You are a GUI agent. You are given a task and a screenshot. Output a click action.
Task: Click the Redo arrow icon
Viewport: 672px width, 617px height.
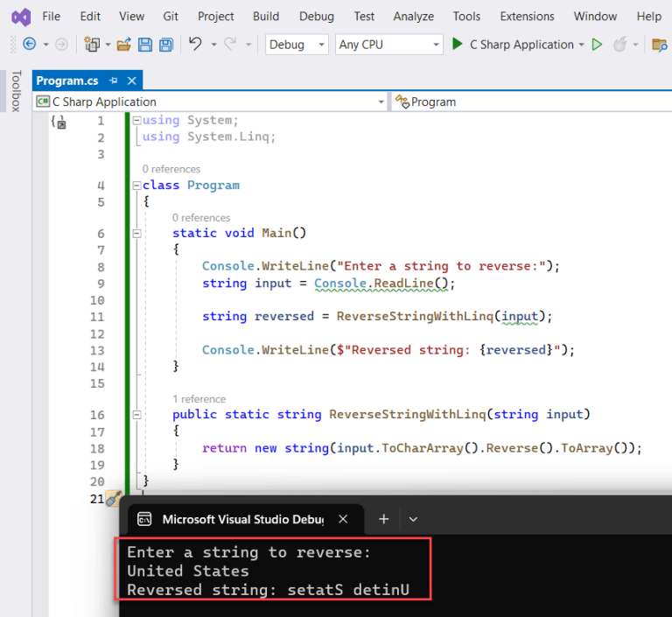tap(231, 44)
